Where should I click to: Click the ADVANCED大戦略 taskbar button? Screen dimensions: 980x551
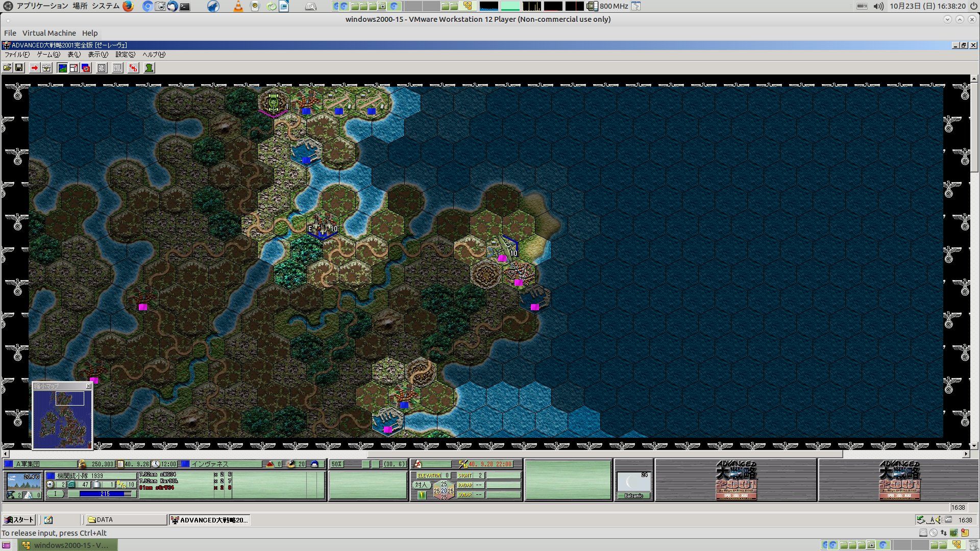209,520
